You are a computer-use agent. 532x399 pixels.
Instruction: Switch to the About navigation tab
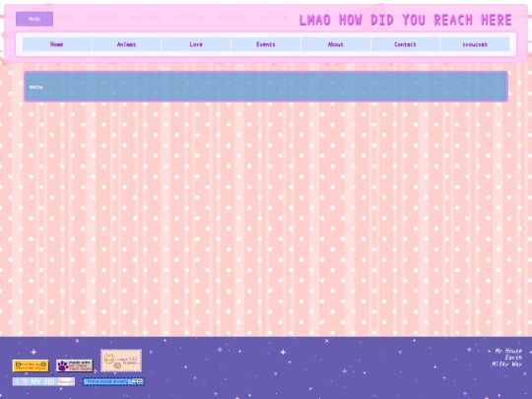click(x=336, y=44)
